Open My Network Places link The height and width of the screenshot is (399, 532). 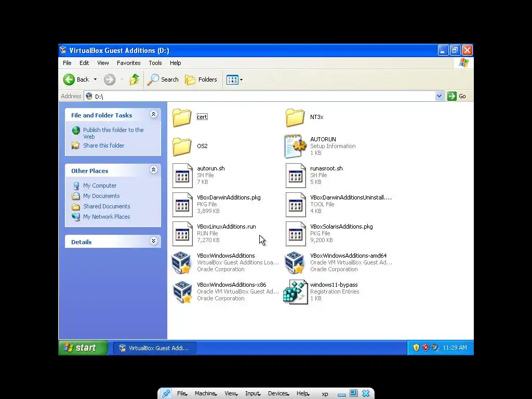pos(107,217)
